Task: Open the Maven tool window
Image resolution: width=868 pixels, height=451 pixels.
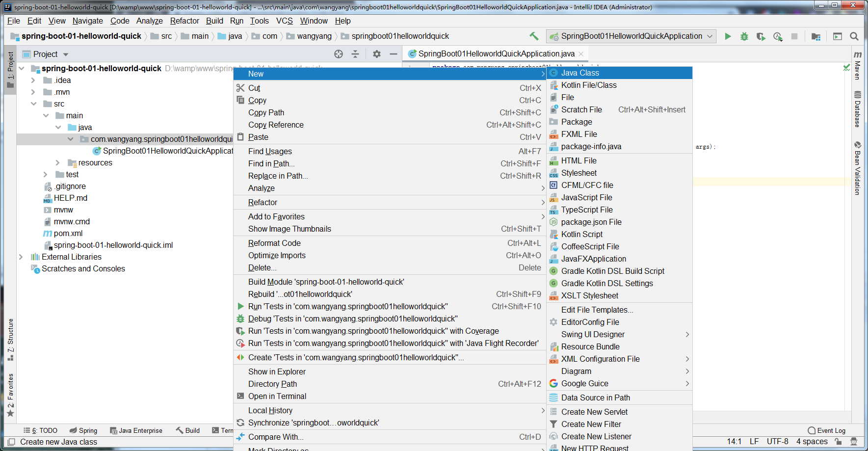Action: click(858, 65)
